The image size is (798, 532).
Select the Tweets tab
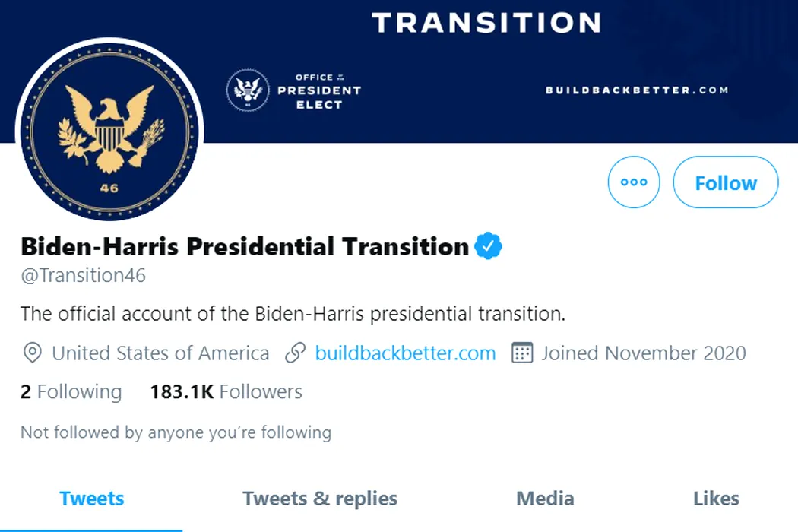(x=92, y=499)
